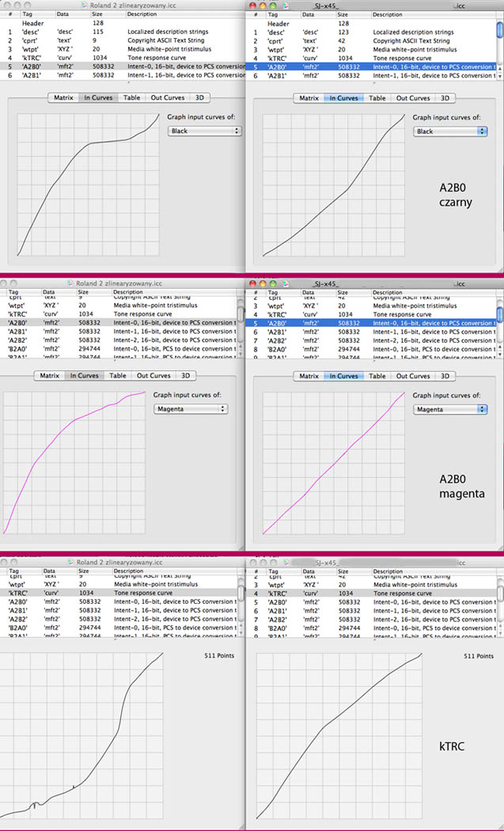Sort by Data column in SJ-x45 Magenta-curve window
Viewport: 504px width, 831px height.
click(x=319, y=293)
